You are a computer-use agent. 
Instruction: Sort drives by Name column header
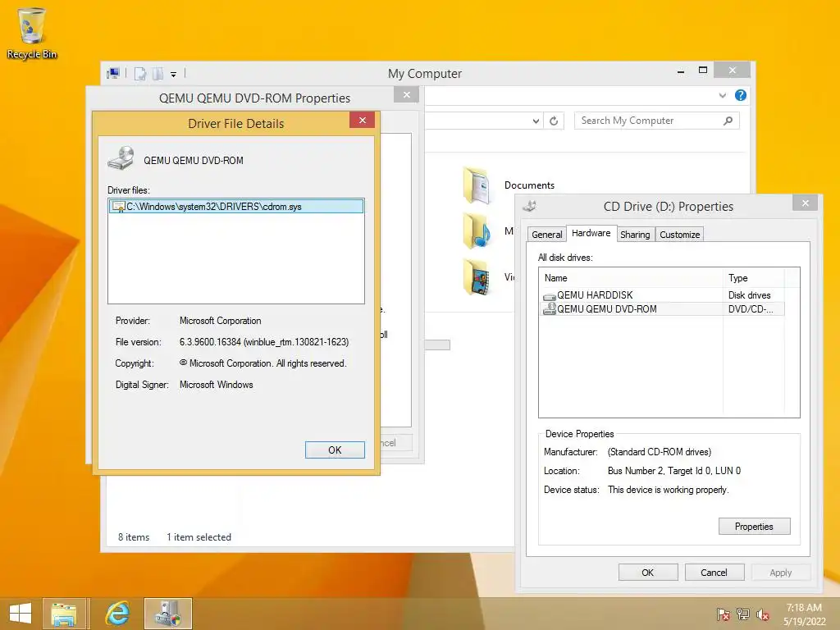coord(631,277)
